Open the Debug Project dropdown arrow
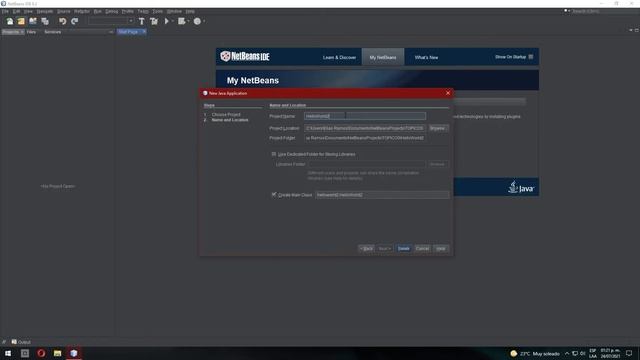This screenshot has width=640, height=360. pyautogui.click(x=188, y=21)
